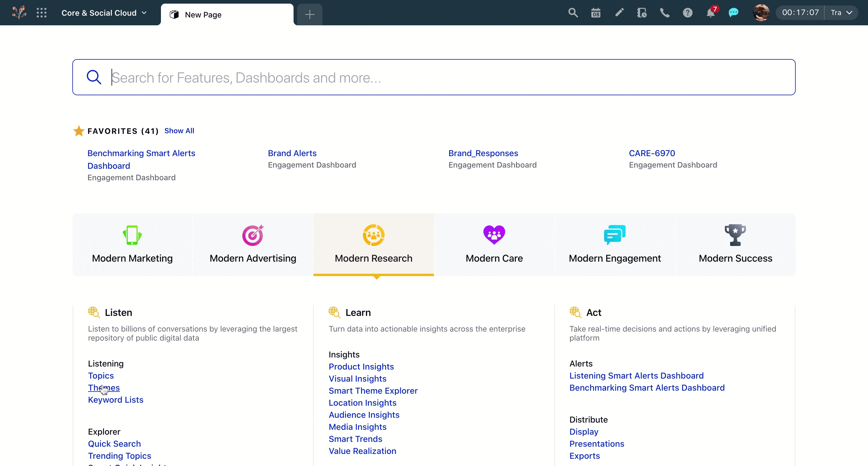Image resolution: width=868 pixels, height=466 pixels.
Task: Open the document clock icon in top bar
Action: (642, 13)
